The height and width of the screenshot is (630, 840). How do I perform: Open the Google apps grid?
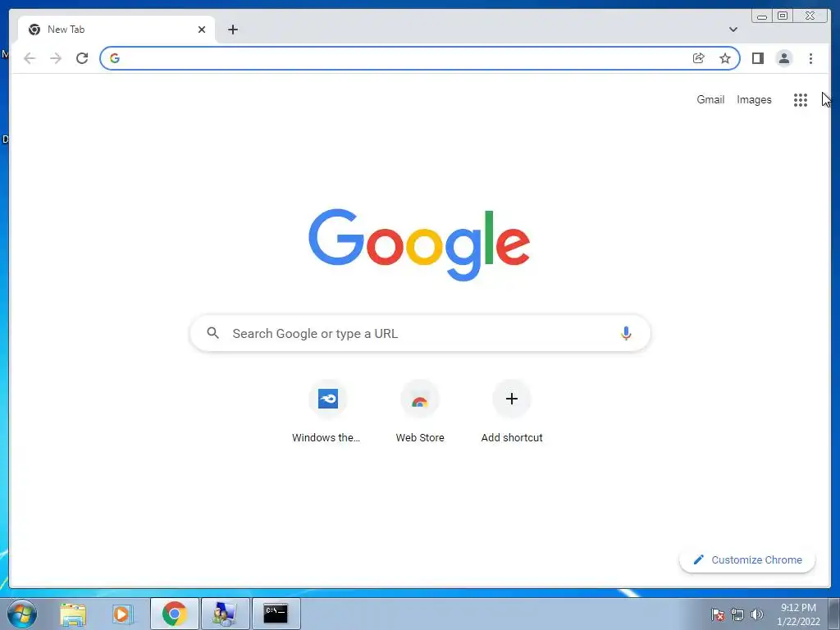point(801,99)
